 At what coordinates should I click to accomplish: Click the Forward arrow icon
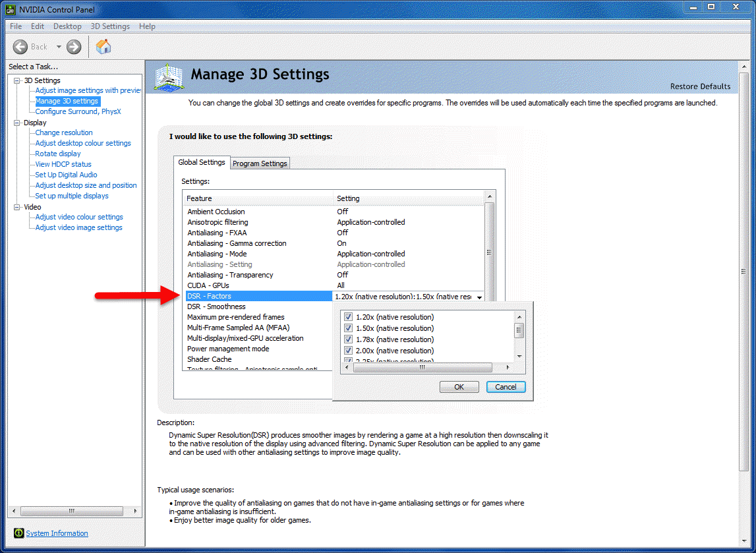[74, 47]
